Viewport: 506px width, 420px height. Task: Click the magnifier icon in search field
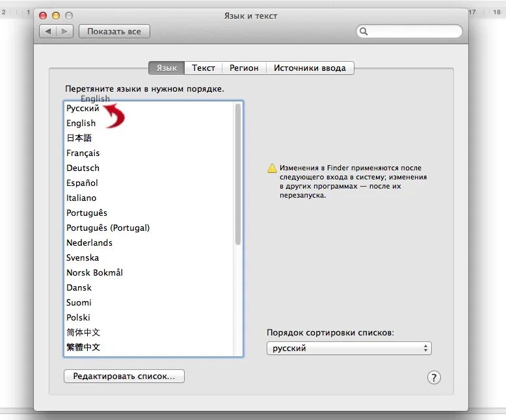[364, 31]
